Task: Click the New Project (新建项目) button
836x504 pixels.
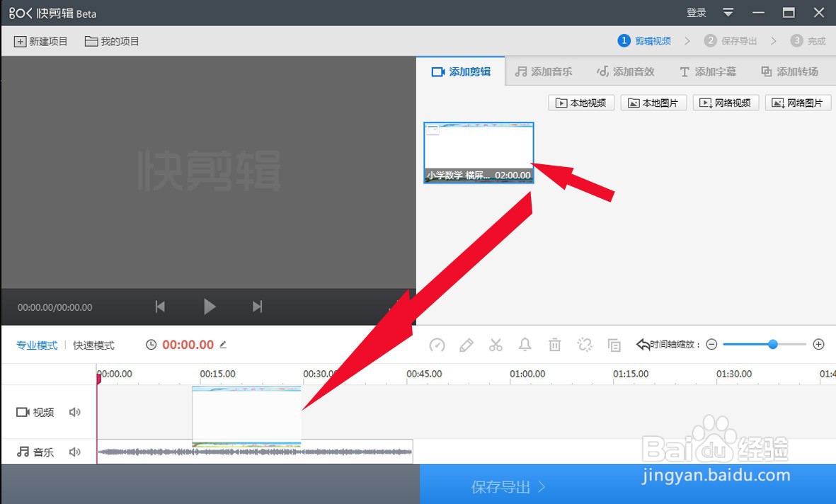Action: (x=40, y=42)
